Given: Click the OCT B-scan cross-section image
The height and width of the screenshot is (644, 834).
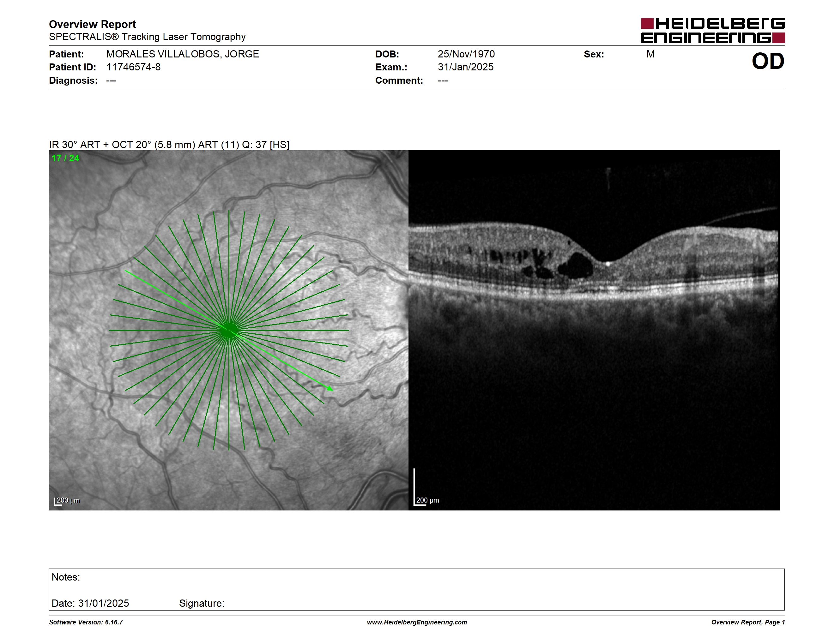Looking at the screenshot, I should [594, 331].
